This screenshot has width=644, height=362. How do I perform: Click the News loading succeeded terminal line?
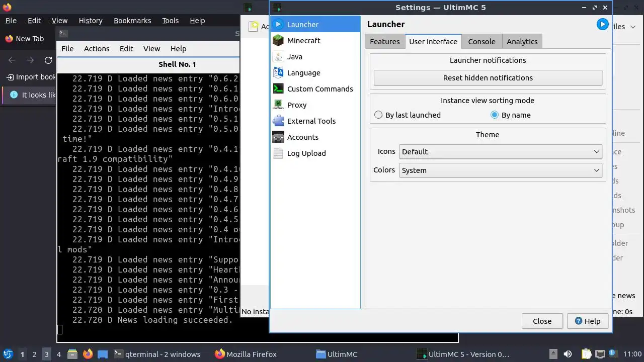click(152, 320)
